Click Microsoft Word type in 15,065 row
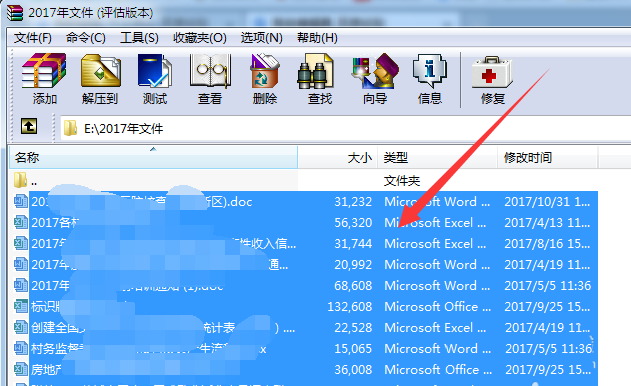The width and height of the screenshot is (631, 386). click(x=437, y=348)
